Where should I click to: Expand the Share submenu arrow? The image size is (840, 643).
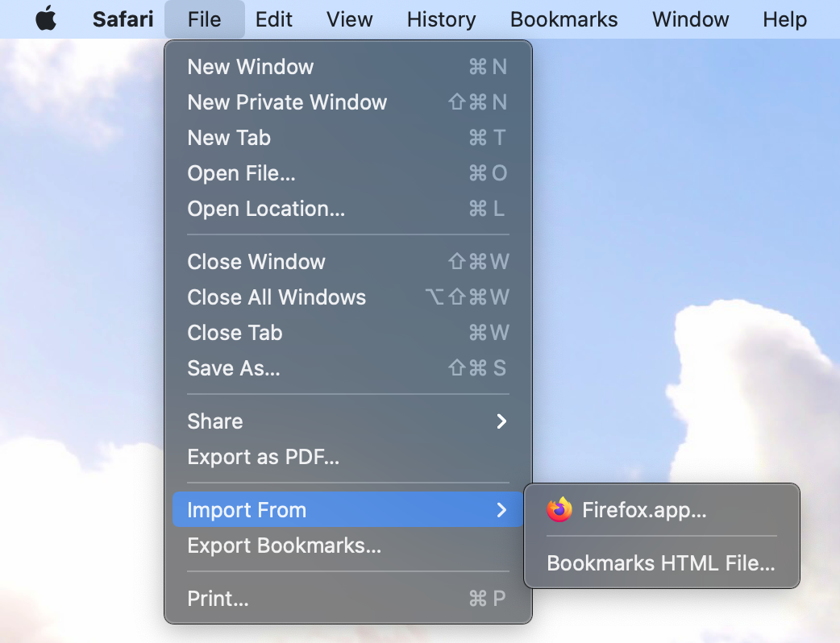501,421
